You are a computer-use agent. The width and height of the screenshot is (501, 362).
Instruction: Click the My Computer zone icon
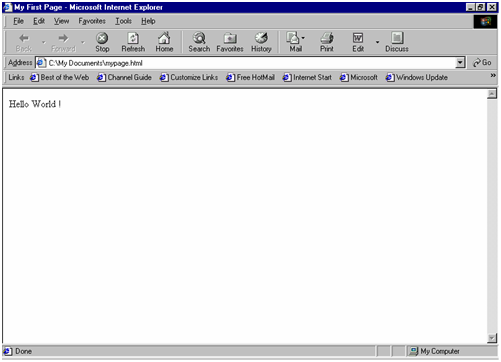tap(413, 351)
